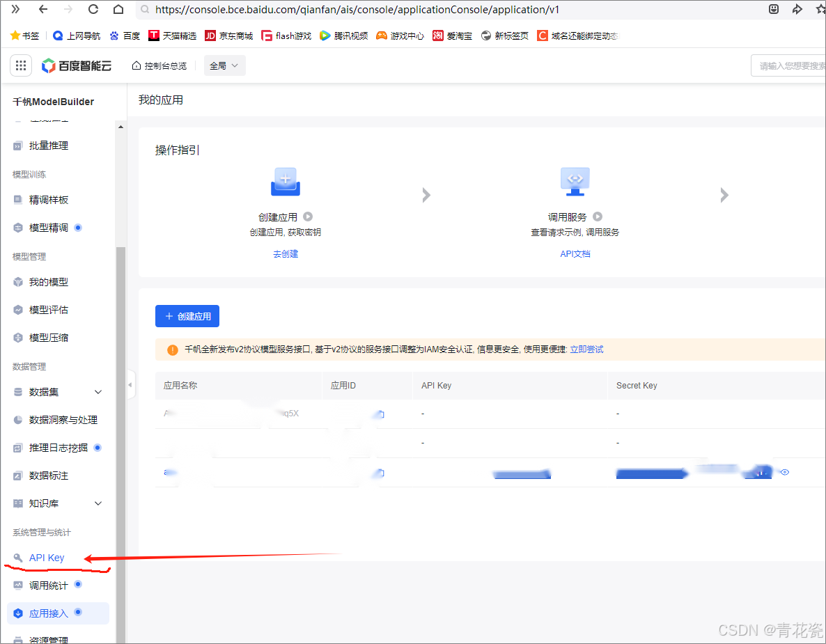Image resolution: width=826 pixels, height=644 pixels.
Task: Open 调用统计 in the sidebar
Action: [49, 586]
